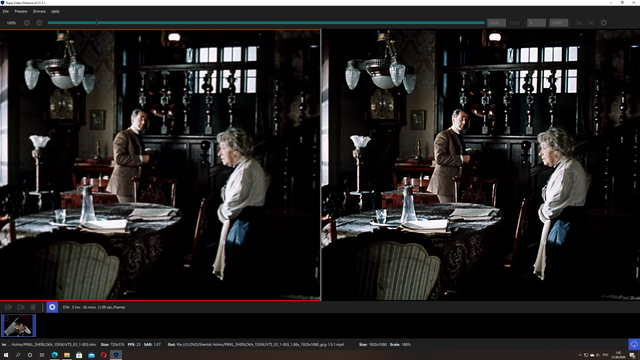
Task: Click the output Size 1920x1080 text
Action: tap(373, 344)
